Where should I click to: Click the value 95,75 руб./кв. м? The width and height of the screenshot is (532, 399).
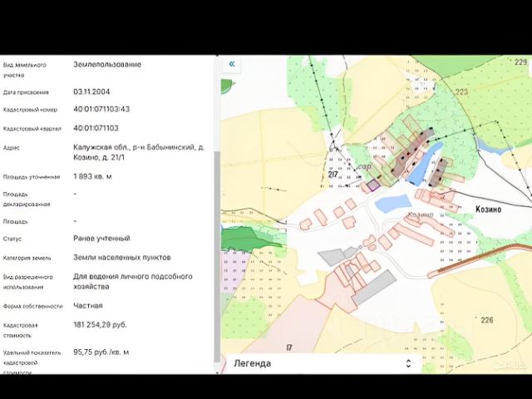tap(101, 352)
